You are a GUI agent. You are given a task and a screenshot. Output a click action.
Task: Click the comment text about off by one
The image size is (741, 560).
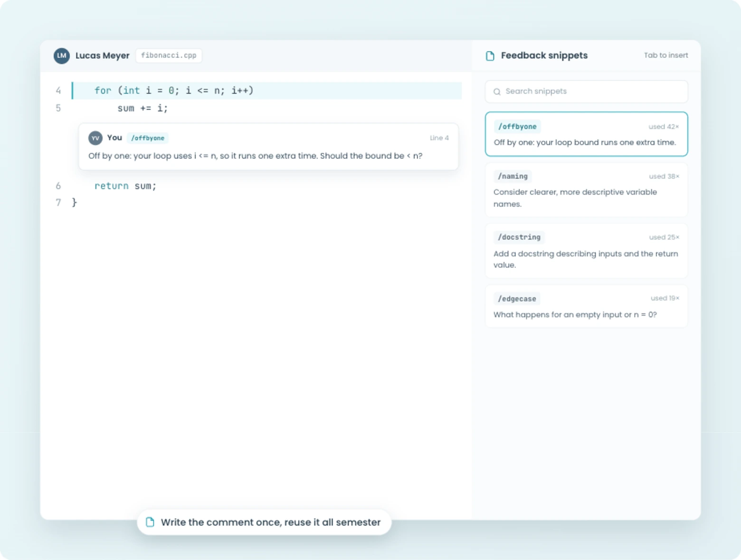pos(255,156)
